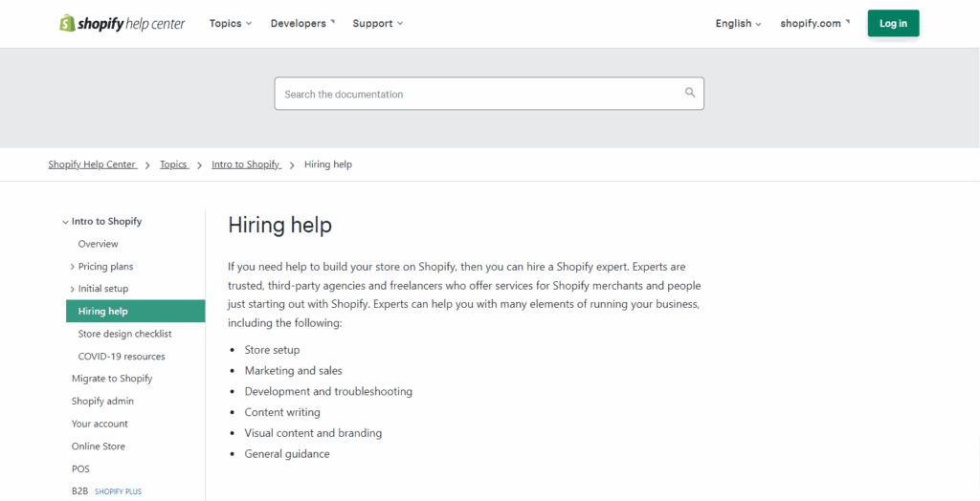Open Shopify admin sidebar link
Viewport: 980px width, 501px height.
(x=102, y=401)
